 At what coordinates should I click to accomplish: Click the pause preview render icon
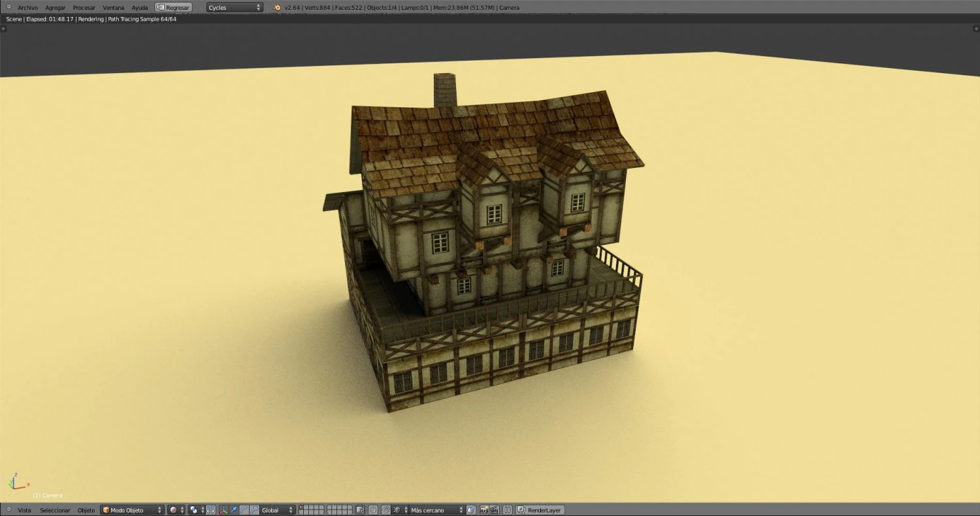508,510
